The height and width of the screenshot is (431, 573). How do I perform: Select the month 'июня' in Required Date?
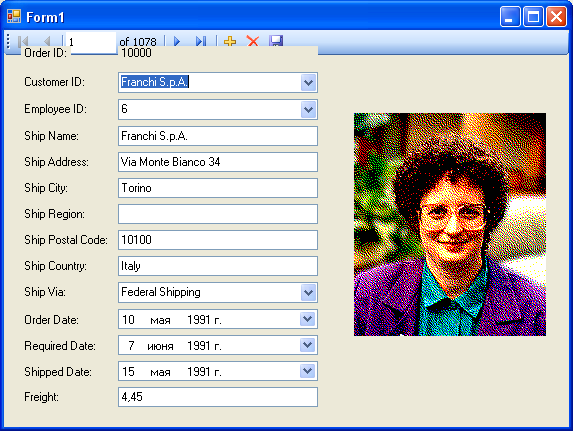160,347
